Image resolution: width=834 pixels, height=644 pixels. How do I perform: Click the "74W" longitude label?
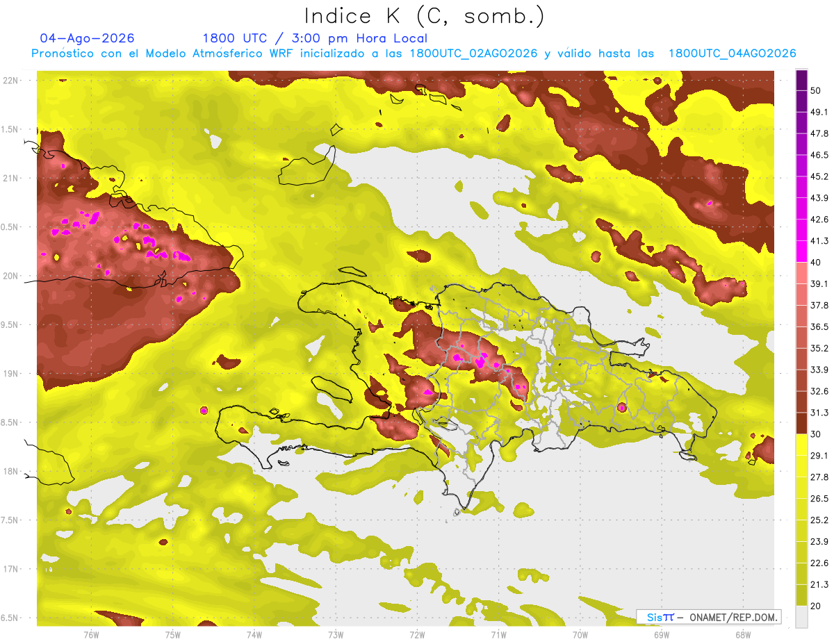254,635
